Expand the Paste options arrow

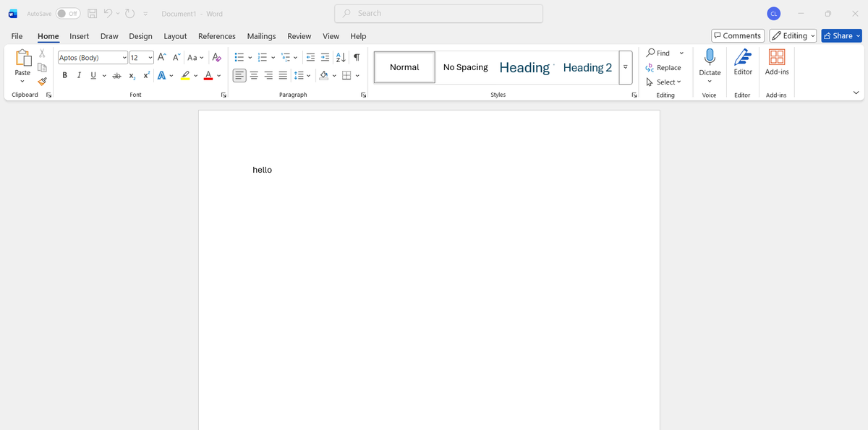click(23, 82)
